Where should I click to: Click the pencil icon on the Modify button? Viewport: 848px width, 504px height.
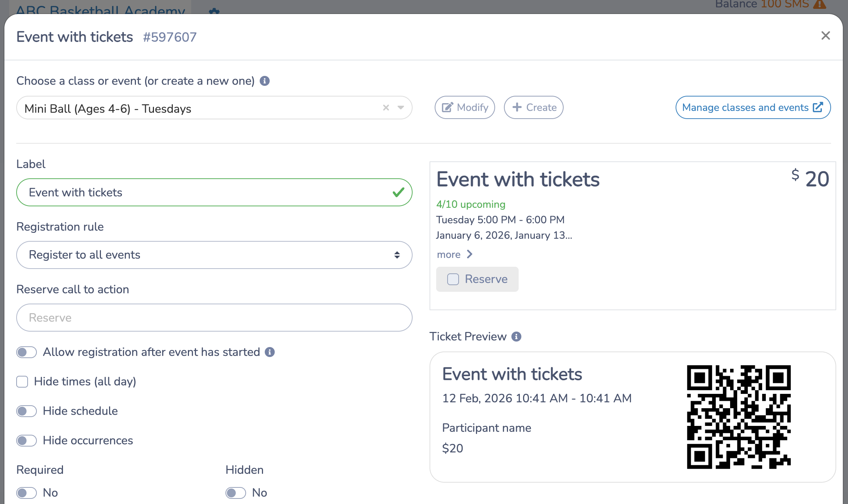coord(446,107)
